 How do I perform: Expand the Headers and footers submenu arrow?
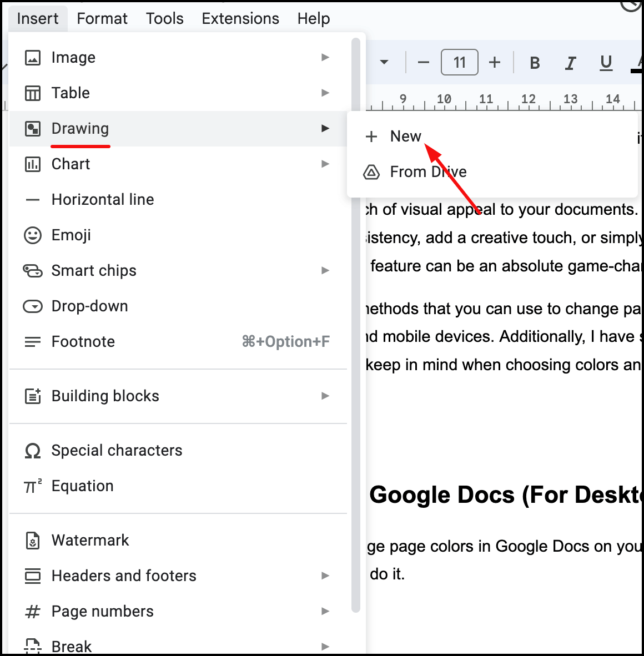click(325, 576)
